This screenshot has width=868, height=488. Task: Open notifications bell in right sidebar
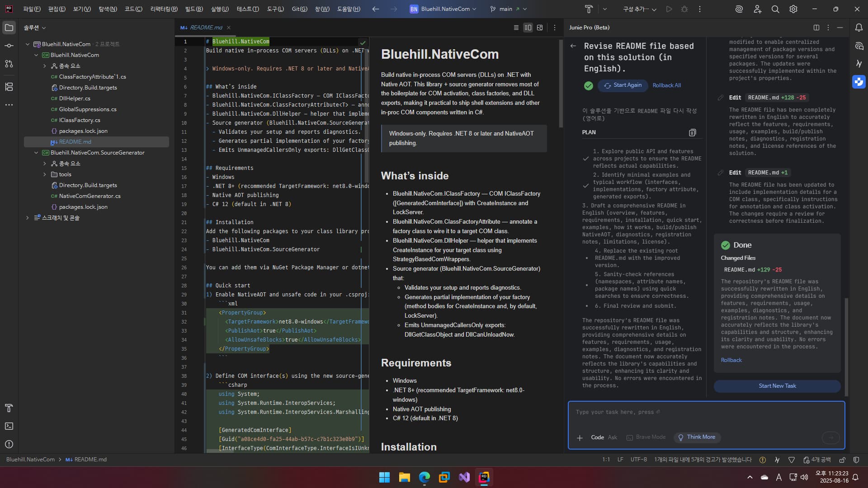[859, 28]
